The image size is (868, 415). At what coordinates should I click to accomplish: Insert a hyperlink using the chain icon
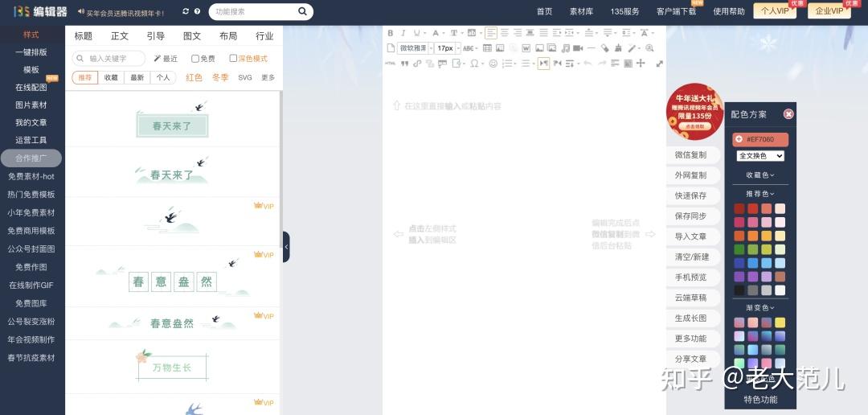[x=417, y=64]
